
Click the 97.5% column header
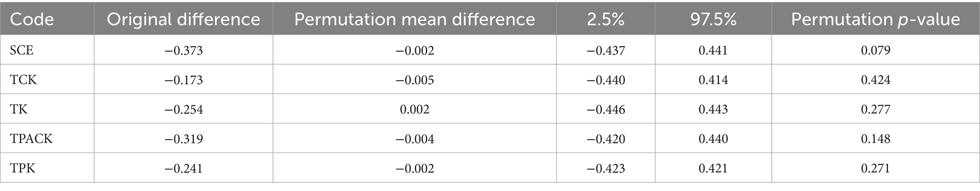point(713,19)
